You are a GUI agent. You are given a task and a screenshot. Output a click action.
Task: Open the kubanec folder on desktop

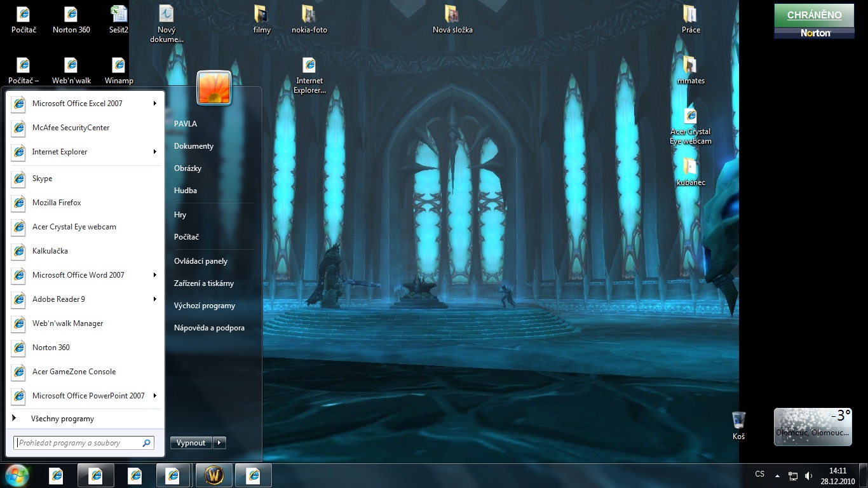click(x=691, y=172)
